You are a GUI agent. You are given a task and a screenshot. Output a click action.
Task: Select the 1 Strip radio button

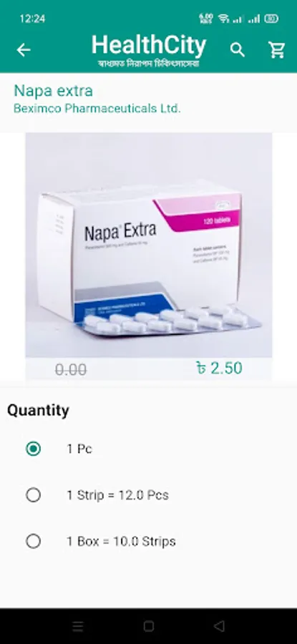click(x=33, y=495)
